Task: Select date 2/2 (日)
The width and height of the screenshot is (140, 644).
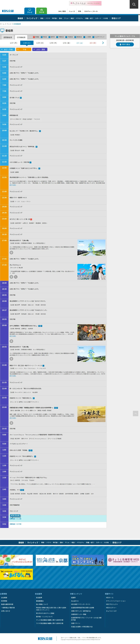Action: click(x=93, y=43)
